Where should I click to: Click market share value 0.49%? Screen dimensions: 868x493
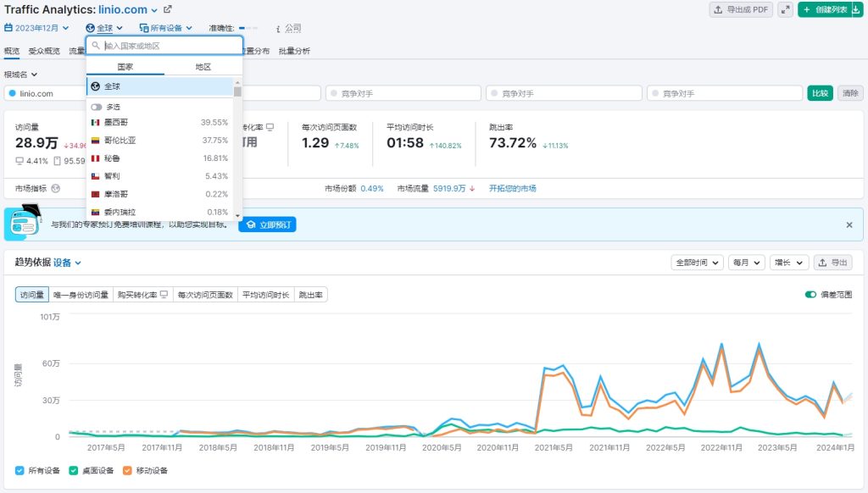tap(372, 189)
